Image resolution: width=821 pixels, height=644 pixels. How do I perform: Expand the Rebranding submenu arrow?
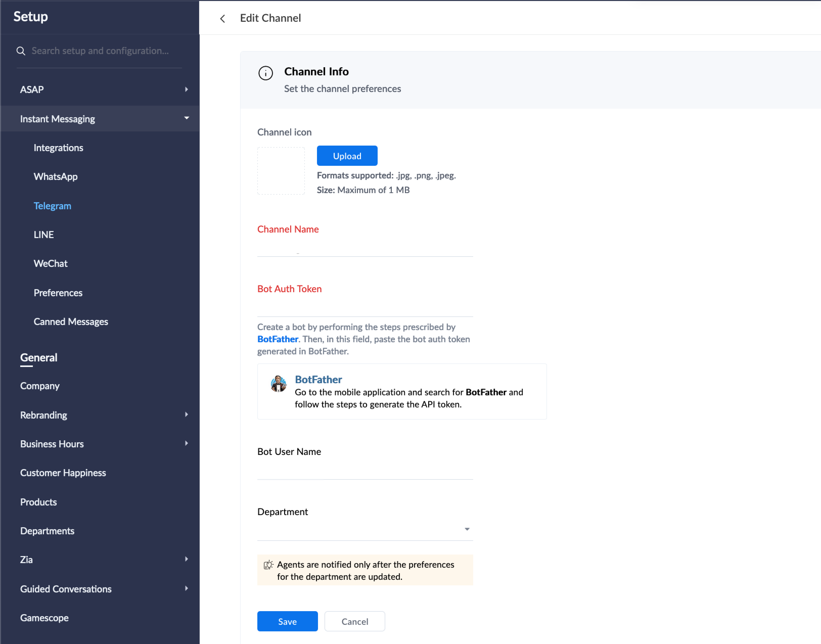pyautogui.click(x=186, y=414)
